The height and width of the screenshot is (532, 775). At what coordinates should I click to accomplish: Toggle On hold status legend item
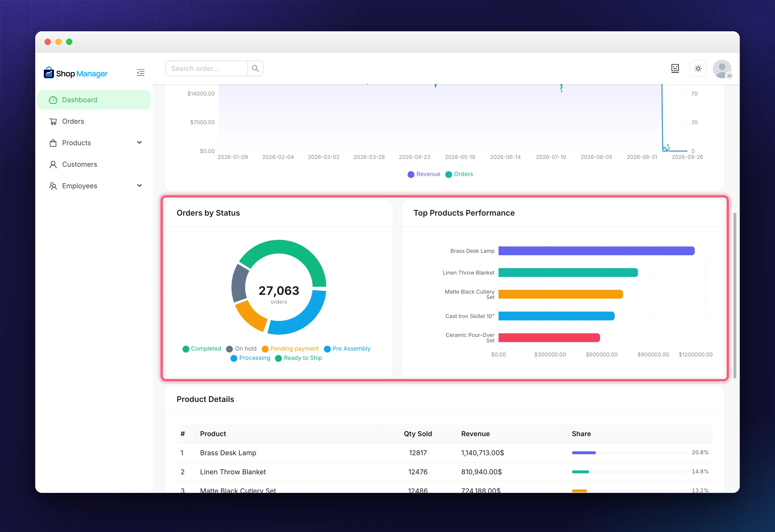click(241, 349)
